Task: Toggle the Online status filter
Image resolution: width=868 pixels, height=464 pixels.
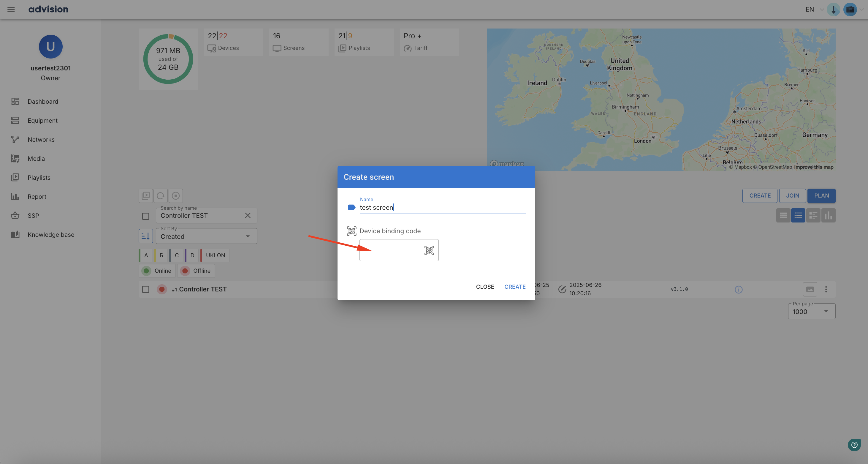Action: [157, 271]
